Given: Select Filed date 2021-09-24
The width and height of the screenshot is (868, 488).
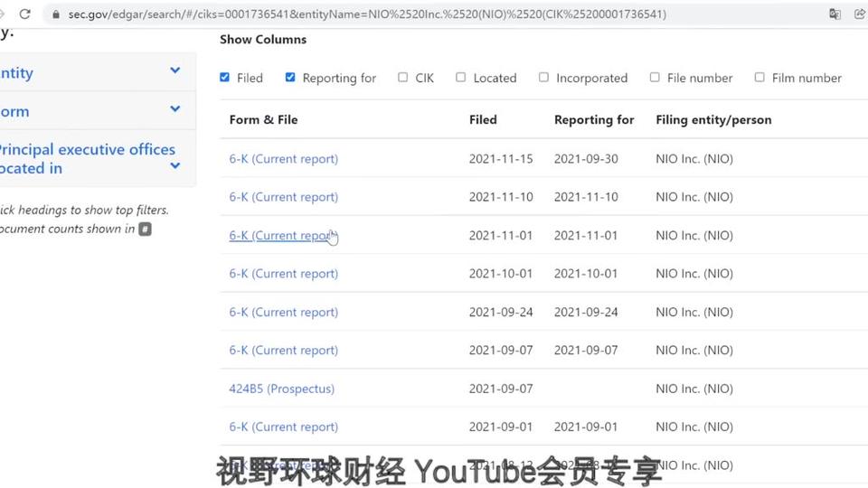Looking at the screenshot, I should 501,312.
